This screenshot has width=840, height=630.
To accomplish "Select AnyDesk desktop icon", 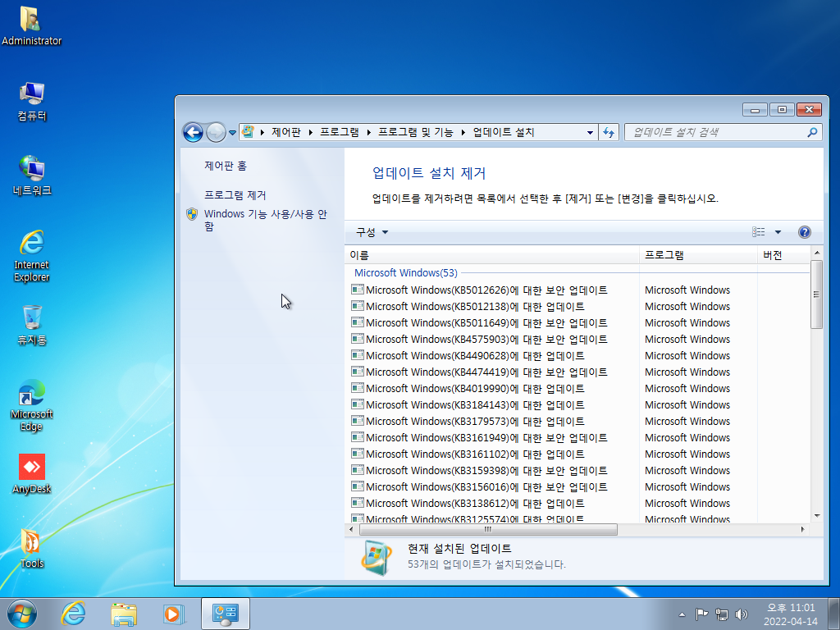I will coord(32,474).
